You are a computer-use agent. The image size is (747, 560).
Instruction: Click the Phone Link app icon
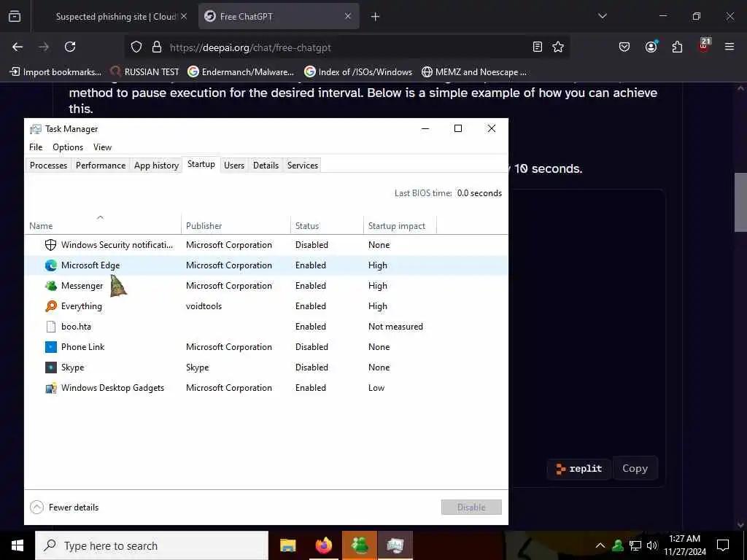click(50, 347)
